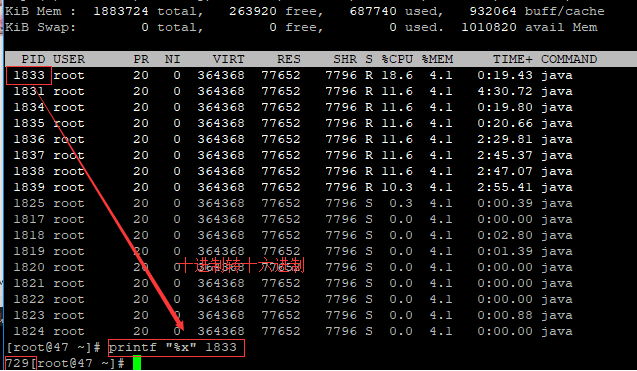Click the 687740 used memory value
637x371 pixels.
pos(373,11)
